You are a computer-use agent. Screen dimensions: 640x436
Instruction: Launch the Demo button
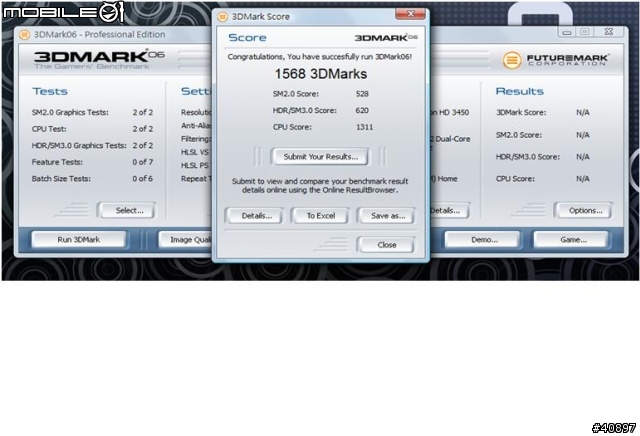click(x=484, y=240)
